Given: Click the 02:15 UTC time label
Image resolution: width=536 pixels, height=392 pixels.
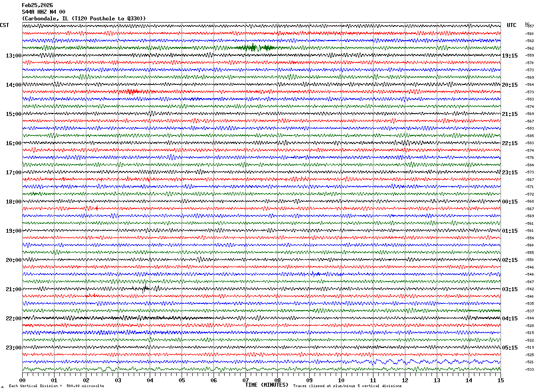Looking at the screenshot, I should (x=509, y=260).
